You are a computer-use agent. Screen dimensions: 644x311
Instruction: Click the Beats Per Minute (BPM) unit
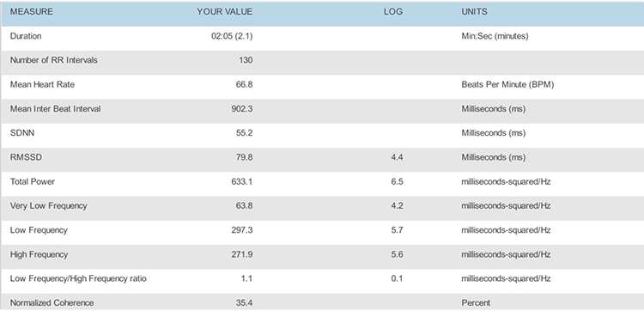pyautogui.click(x=507, y=85)
